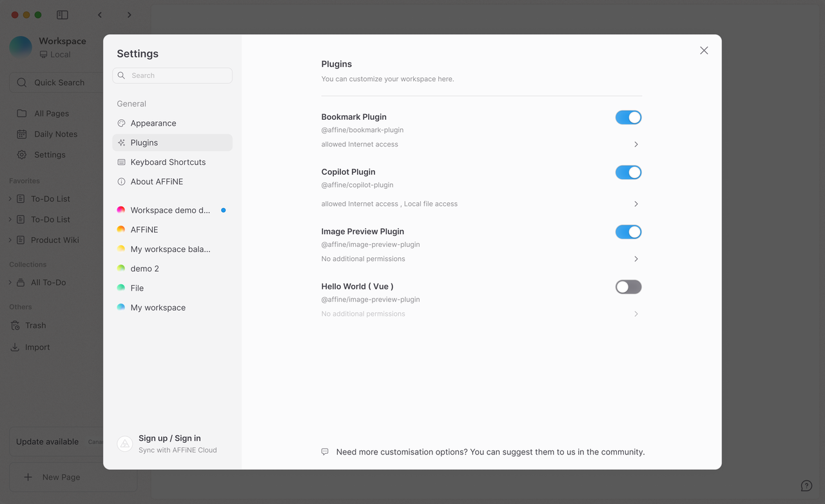Open Product Wiki page
The image size is (825, 504).
(55, 240)
